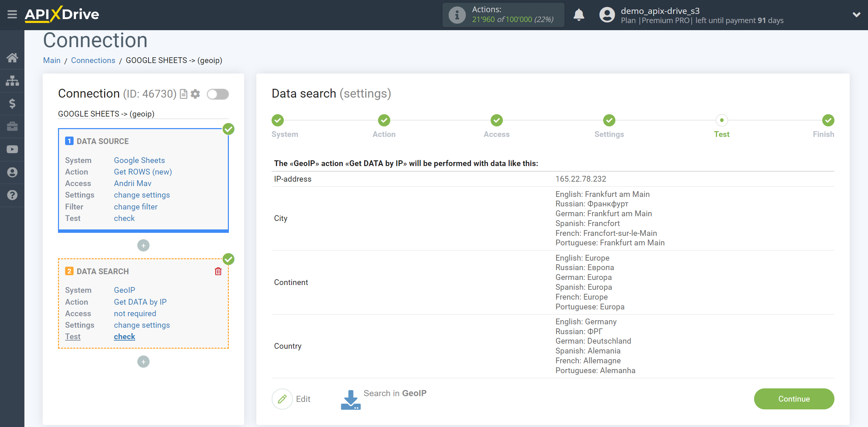Click the Continue button

[794, 399]
